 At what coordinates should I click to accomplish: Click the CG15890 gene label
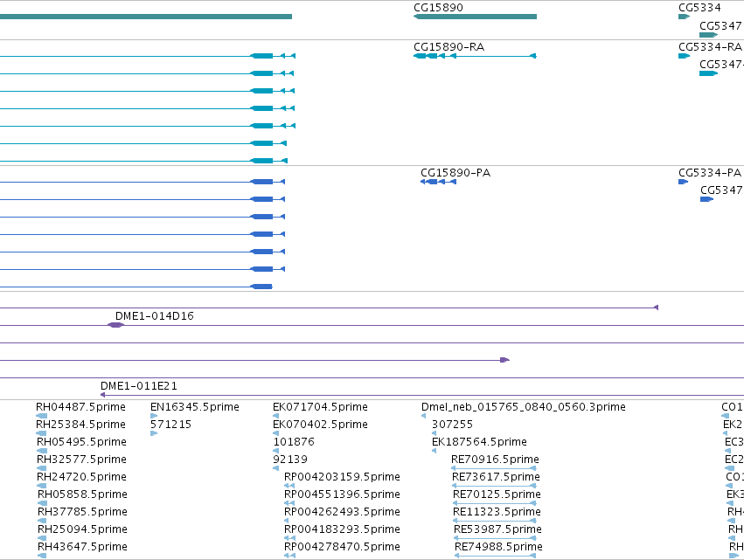pos(438,8)
